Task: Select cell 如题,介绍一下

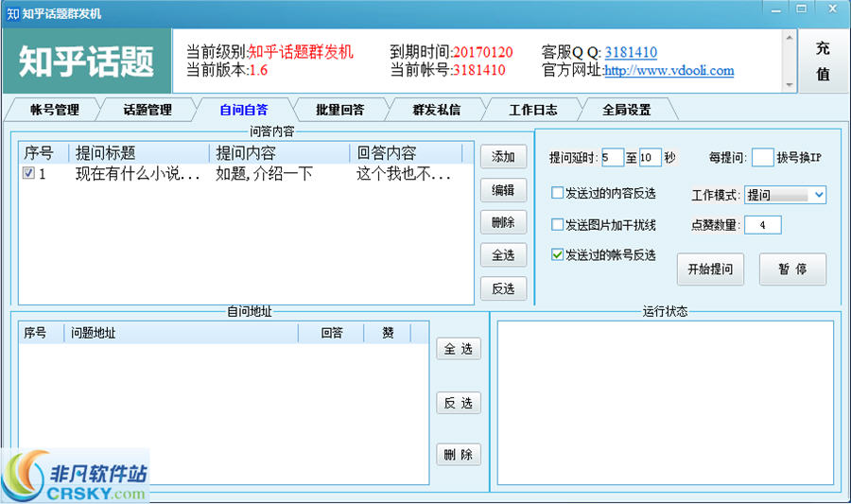Action: 265,174
